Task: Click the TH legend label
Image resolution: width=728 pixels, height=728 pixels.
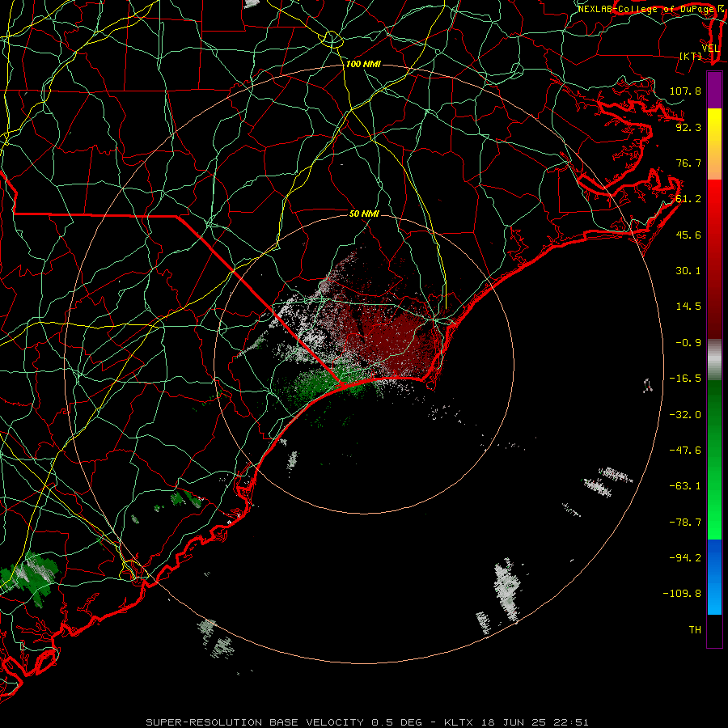Action: click(x=695, y=630)
